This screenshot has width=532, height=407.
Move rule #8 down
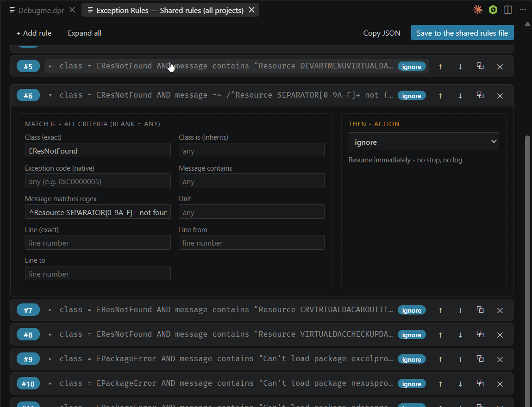point(460,335)
